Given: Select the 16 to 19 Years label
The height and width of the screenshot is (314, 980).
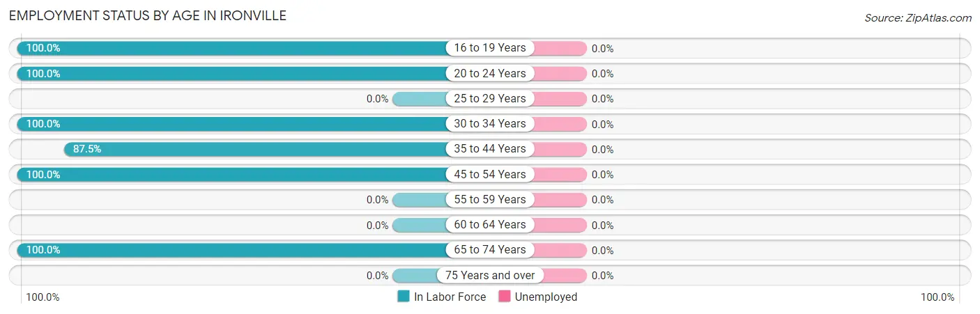Looking at the screenshot, I should click(x=490, y=48).
